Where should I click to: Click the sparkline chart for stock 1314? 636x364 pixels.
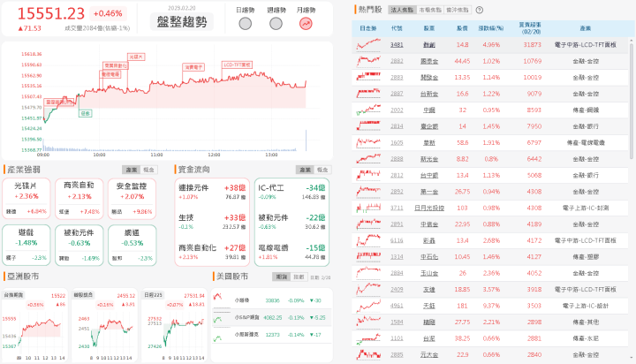(x=368, y=257)
